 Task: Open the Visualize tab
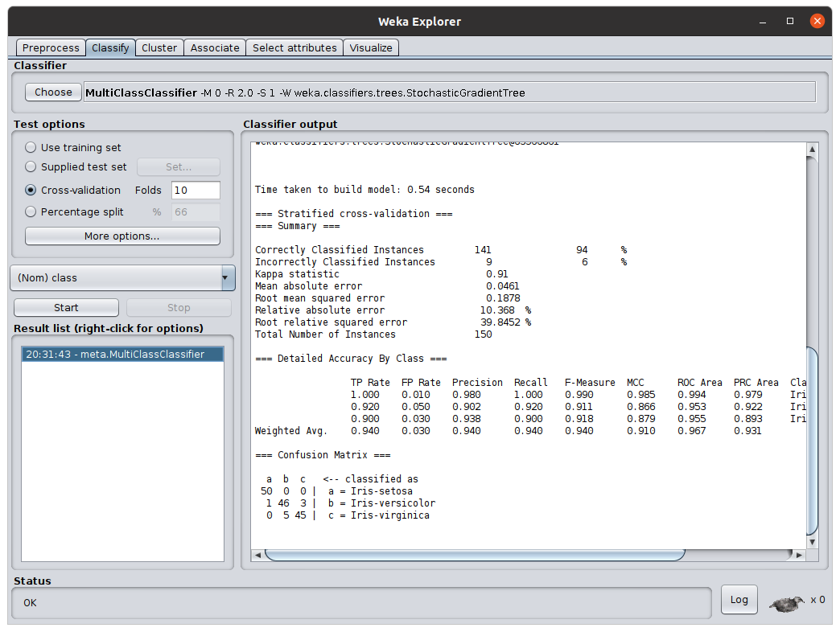pos(371,47)
